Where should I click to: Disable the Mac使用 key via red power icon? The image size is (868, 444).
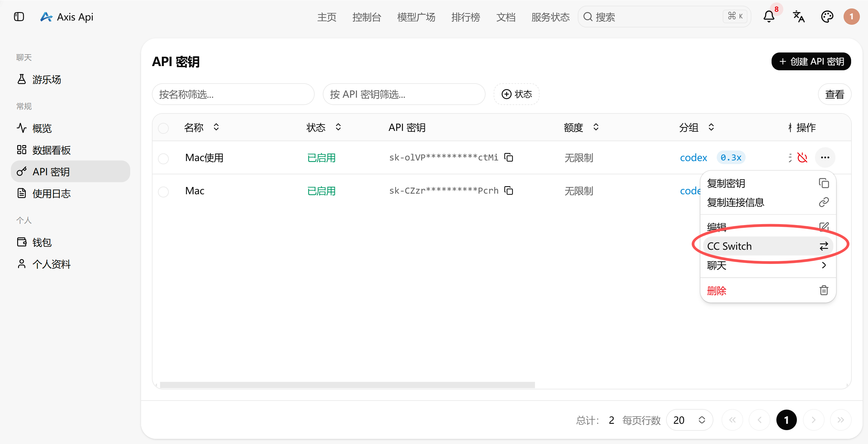click(x=802, y=157)
